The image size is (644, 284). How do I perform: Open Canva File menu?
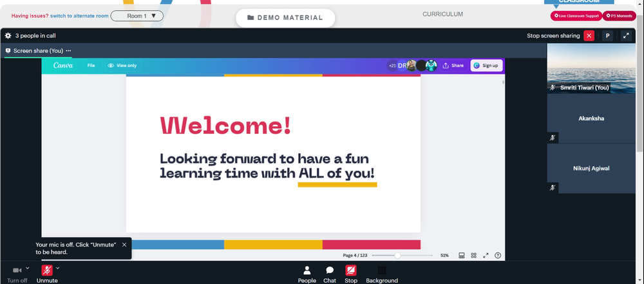[x=91, y=65]
